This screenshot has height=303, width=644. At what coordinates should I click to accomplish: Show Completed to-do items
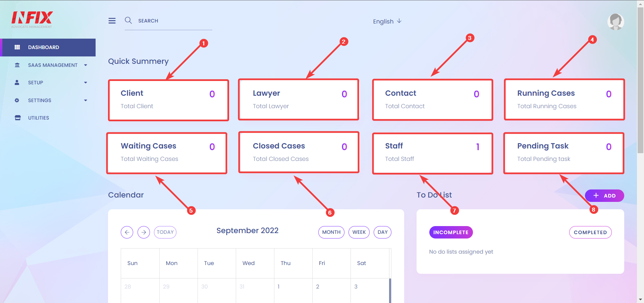tap(590, 232)
